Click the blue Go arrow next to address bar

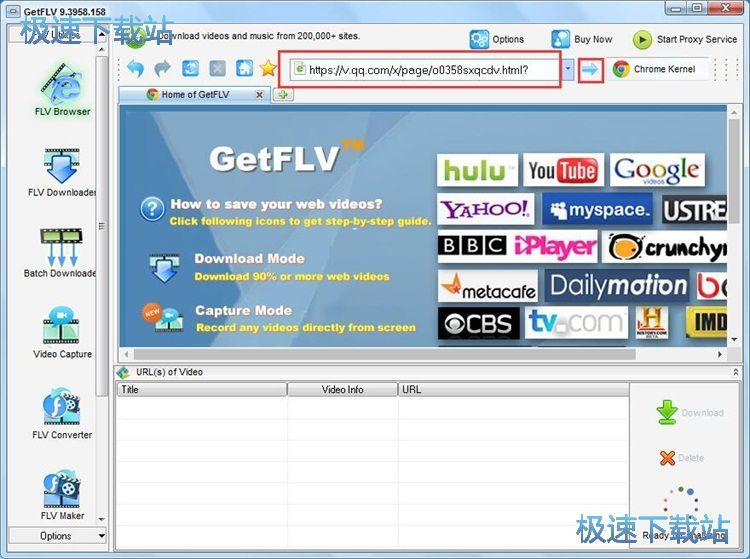590,70
